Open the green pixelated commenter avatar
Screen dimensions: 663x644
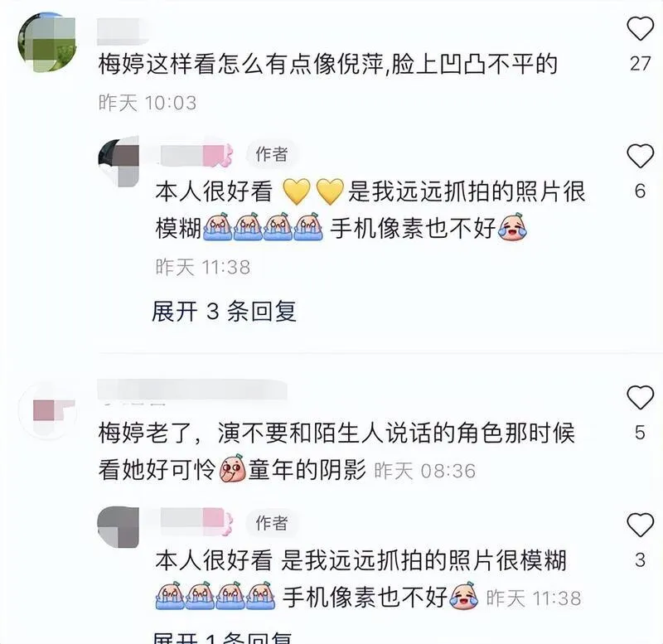coord(47,42)
